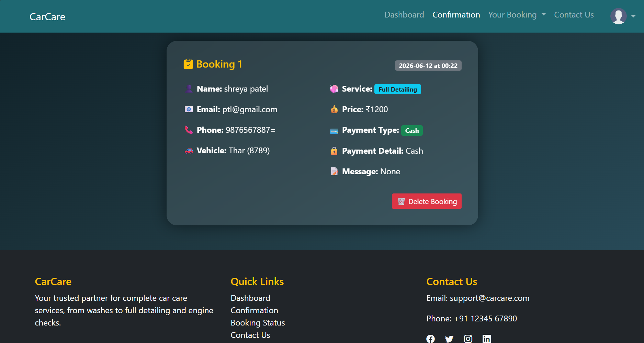Click the Booking 1 heading
This screenshot has height=343, width=644.
(x=219, y=64)
